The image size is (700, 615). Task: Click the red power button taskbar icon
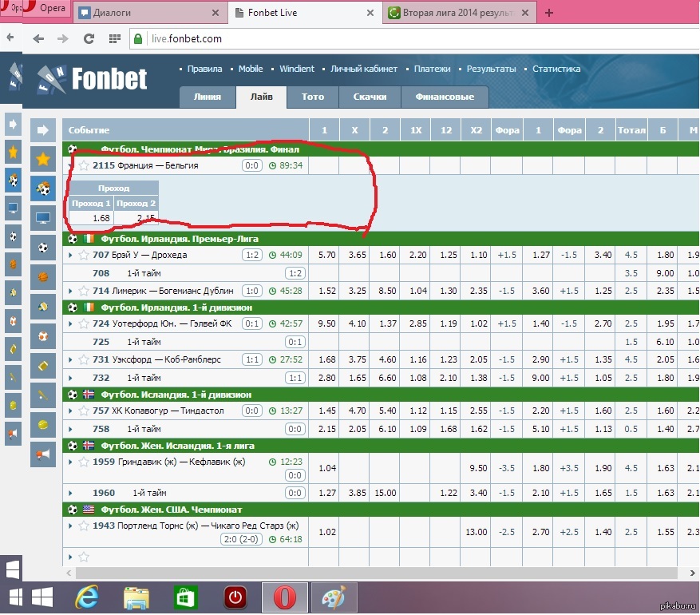click(235, 597)
